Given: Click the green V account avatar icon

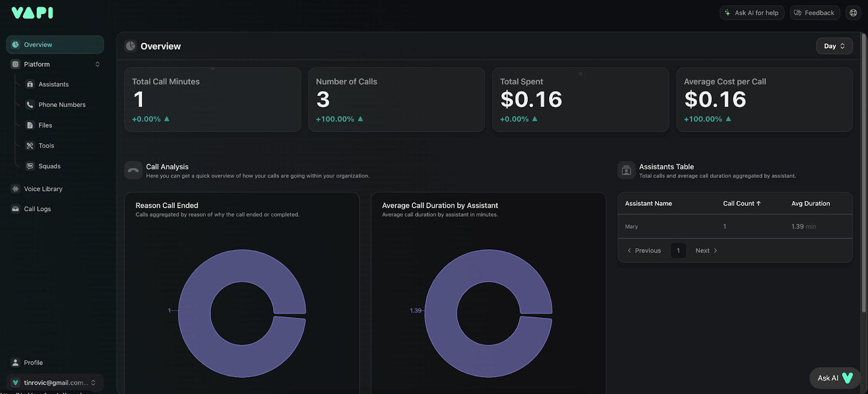Looking at the screenshot, I should click(16, 383).
